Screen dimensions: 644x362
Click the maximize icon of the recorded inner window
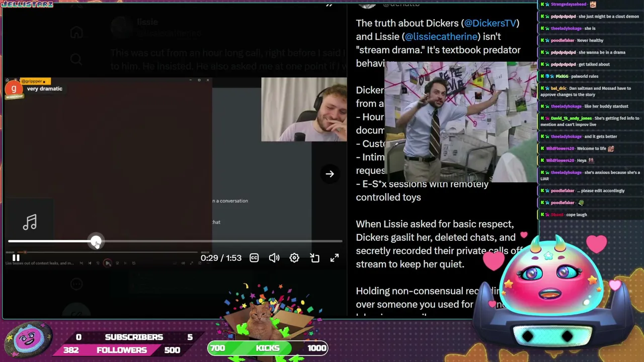[x=199, y=80]
